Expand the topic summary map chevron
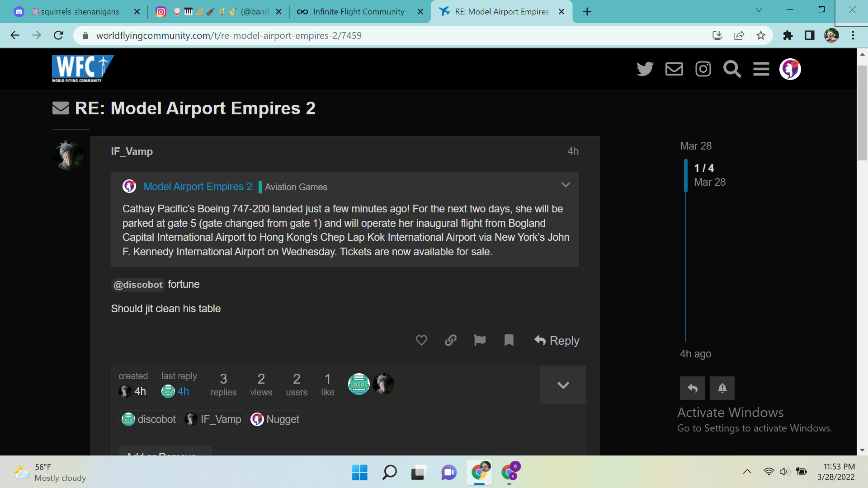The image size is (868, 488). pyautogui.click(x=563, y=385)
